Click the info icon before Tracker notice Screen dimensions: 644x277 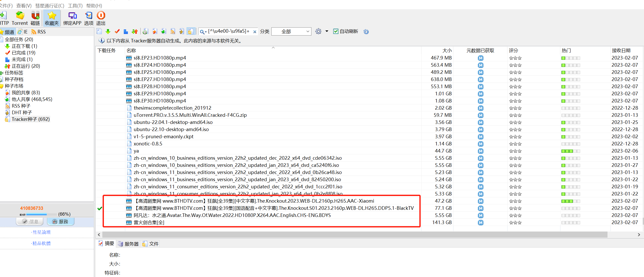pos(102,41)
